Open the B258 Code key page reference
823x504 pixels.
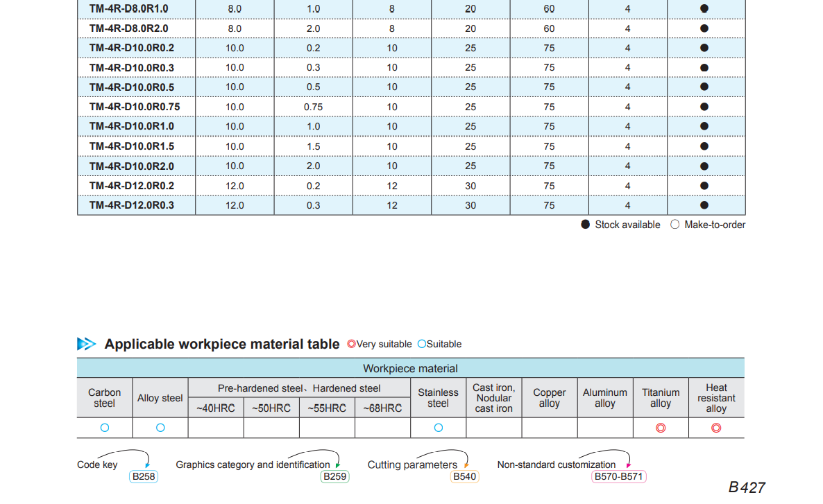[x=144, y=477]
